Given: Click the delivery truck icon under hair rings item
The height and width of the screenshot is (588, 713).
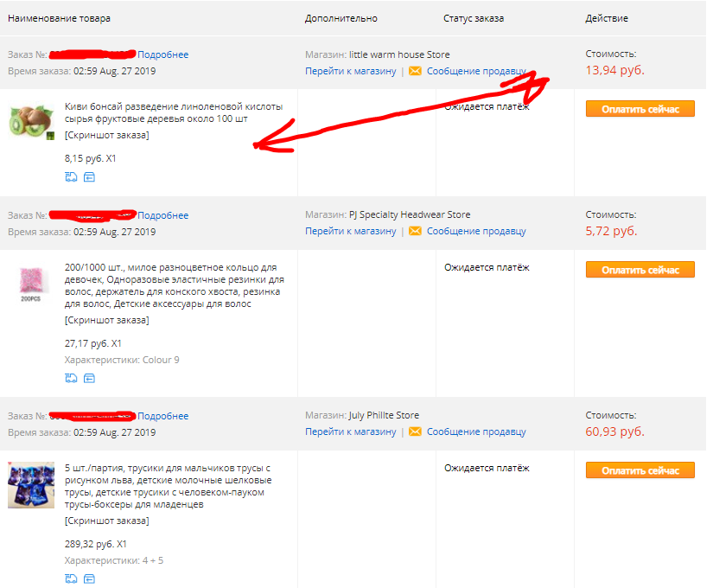Looking at the screenshot, I should [71, 378].
